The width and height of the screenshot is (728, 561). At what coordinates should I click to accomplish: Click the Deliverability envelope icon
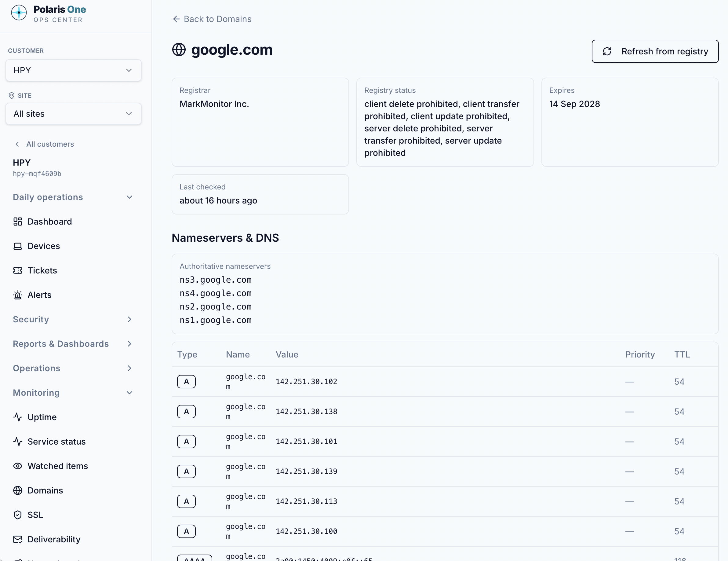tap(18, 539)
